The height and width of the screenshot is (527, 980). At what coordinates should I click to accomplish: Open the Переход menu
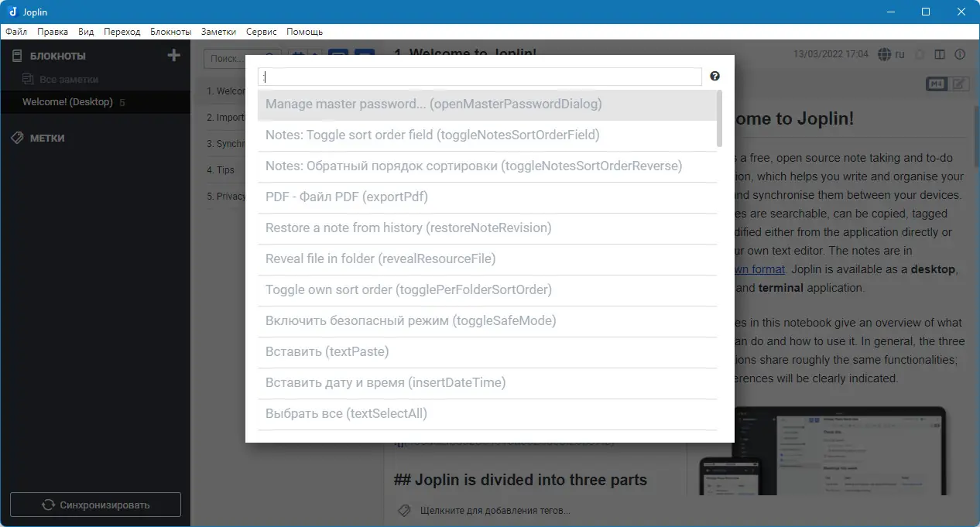[x=122, y=32]
